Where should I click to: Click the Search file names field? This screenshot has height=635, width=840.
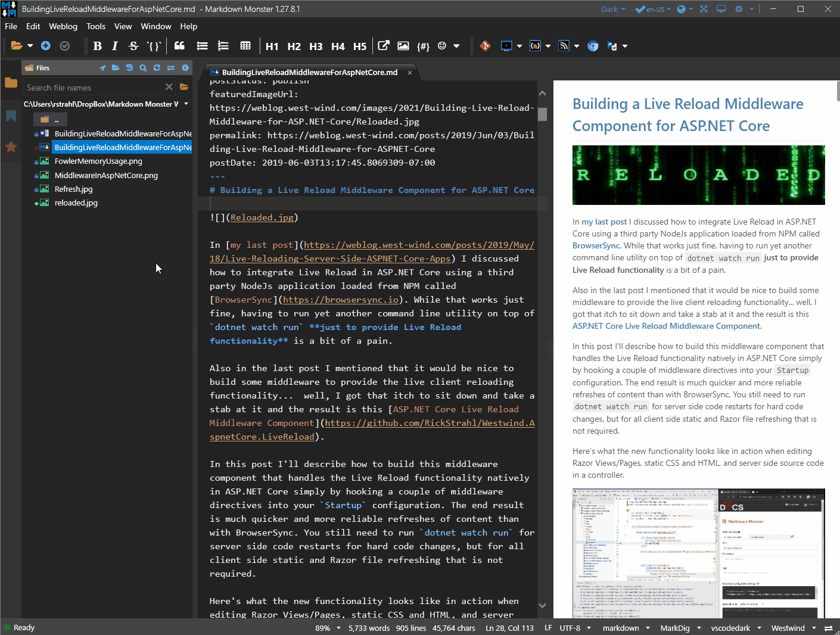[x=94, y=88]
